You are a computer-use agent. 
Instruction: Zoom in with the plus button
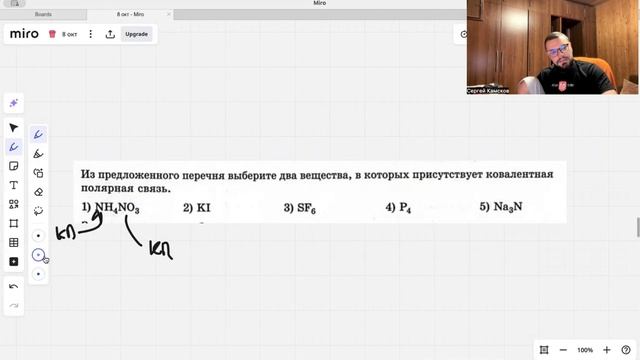[607, 350]
